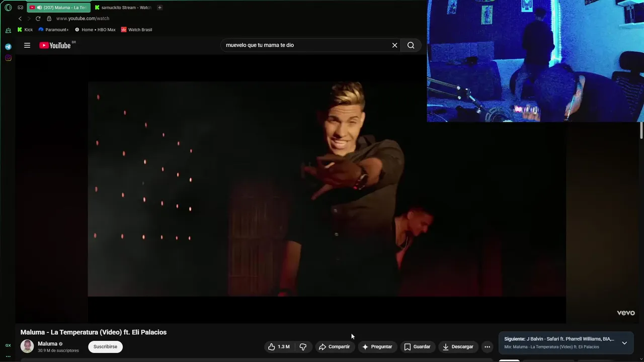Open the Aria AI sidebar icon

pos(8,30)
